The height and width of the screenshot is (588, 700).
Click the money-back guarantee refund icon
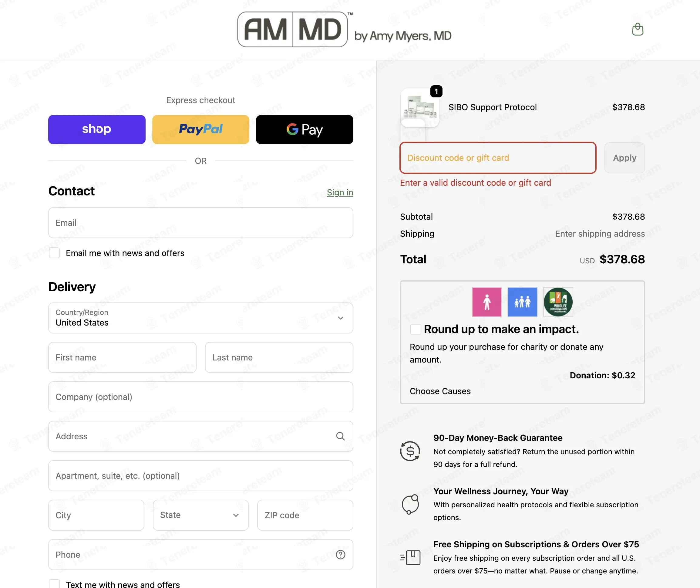(410, 451)
